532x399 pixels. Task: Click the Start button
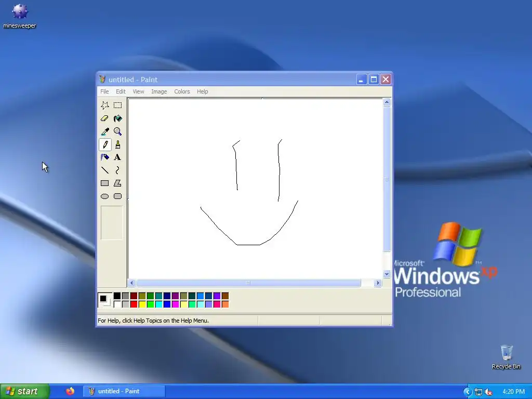tap(24, 391)
